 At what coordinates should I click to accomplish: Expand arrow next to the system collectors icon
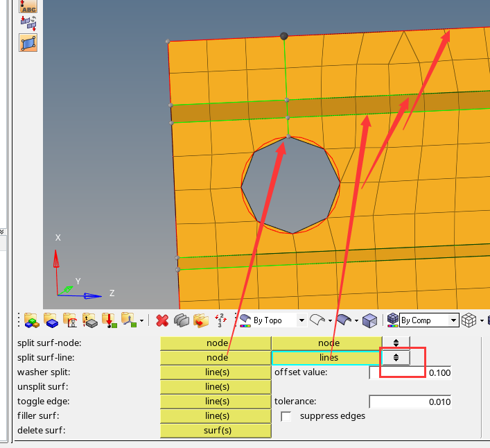(x=141, y=321)
